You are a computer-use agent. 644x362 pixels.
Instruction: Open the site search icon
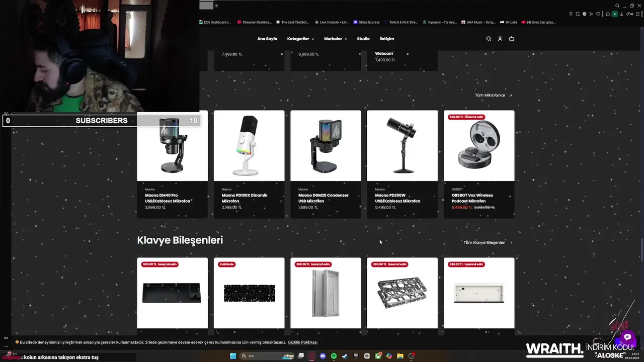point(489,39)
